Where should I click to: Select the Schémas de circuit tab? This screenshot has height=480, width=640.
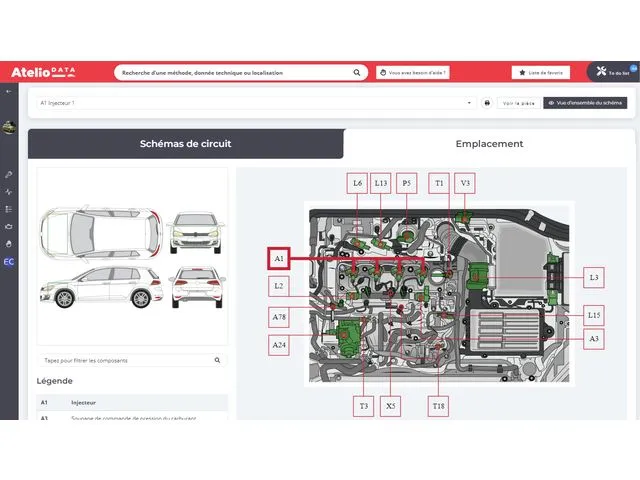[185, 143]
